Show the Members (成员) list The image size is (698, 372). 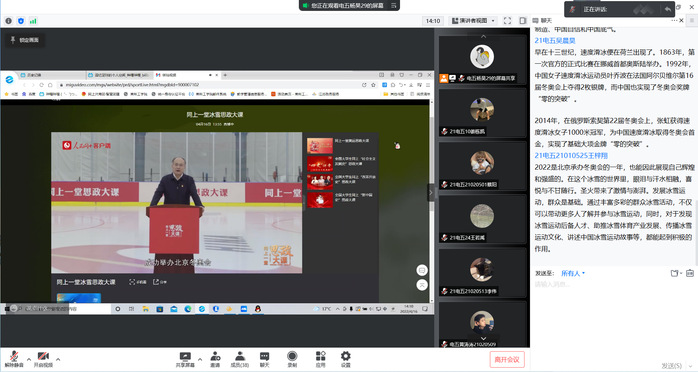[239, 359]
